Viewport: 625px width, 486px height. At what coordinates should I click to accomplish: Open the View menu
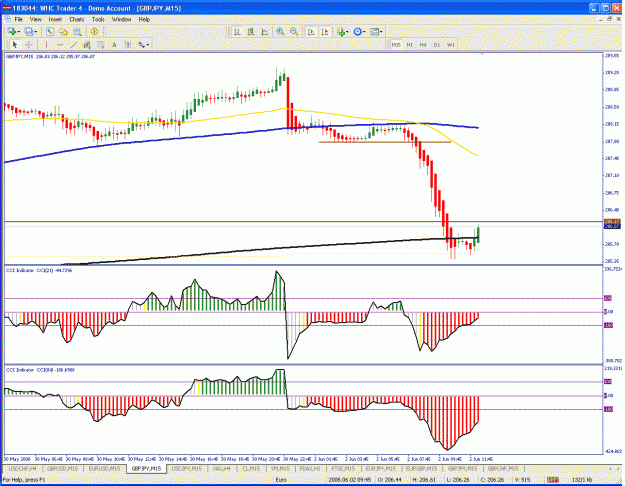(35, 19)
